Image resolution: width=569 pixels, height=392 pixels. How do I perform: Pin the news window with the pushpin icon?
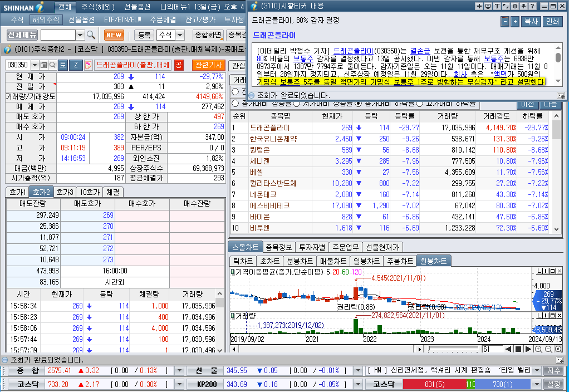click(524, 6)
